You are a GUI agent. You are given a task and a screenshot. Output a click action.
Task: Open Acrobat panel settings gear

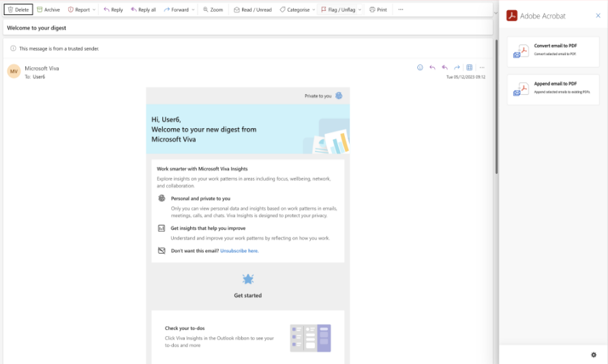pyautogui.click(x=594, y=354)
